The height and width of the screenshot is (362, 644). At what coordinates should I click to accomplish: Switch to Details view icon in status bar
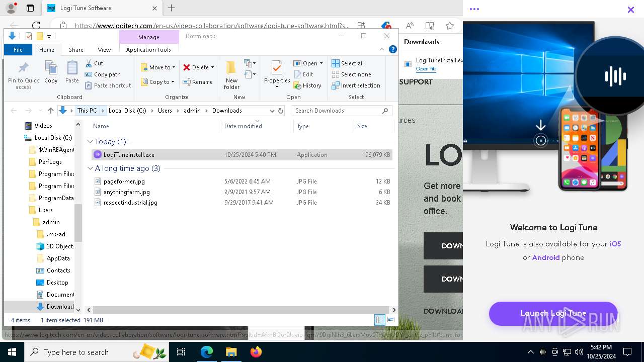pos(380,320)
